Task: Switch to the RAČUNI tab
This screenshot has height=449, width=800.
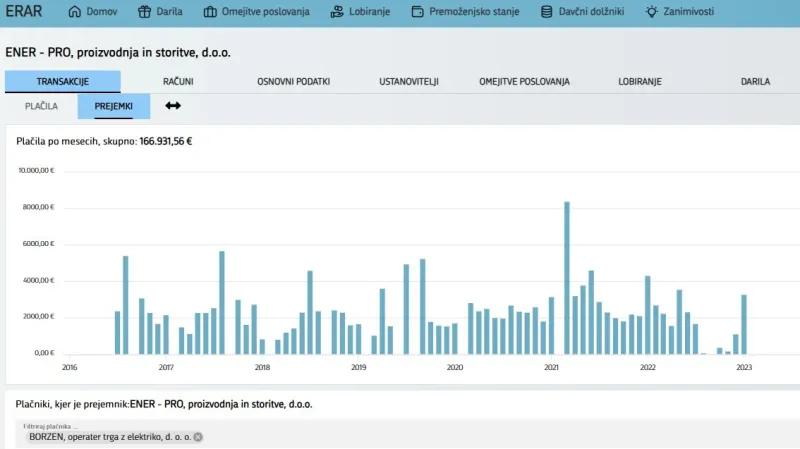Action: [x=178, y=82]
